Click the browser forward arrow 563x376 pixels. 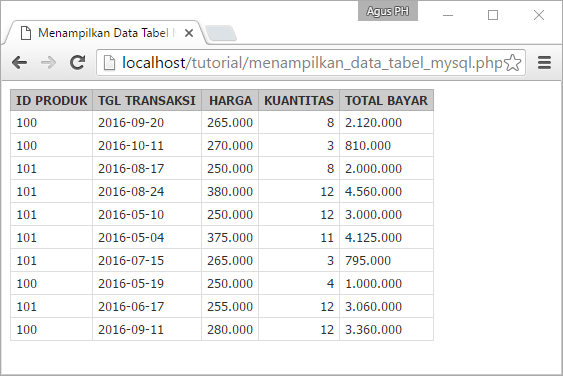(48, 62)
